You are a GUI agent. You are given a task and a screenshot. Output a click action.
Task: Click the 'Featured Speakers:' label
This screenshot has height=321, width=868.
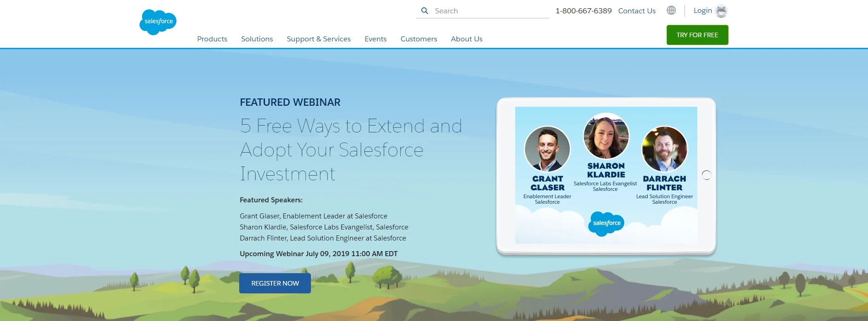point(271,200)
